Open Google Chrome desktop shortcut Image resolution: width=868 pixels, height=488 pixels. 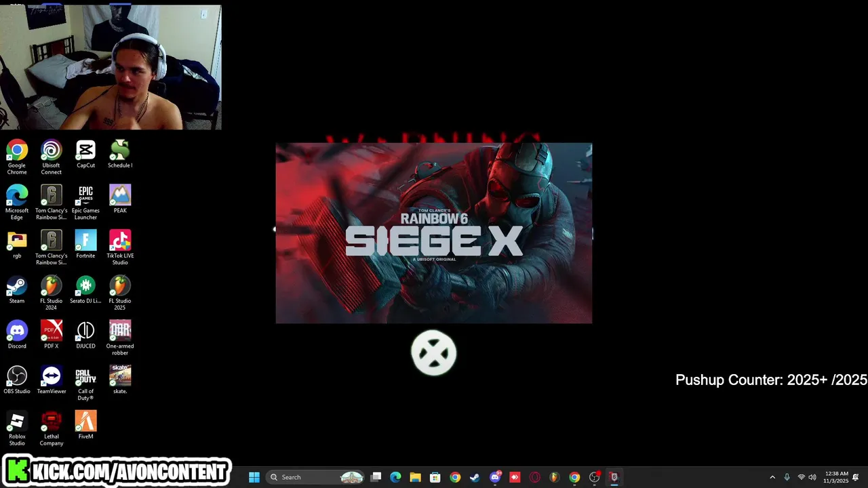[17, 157]
